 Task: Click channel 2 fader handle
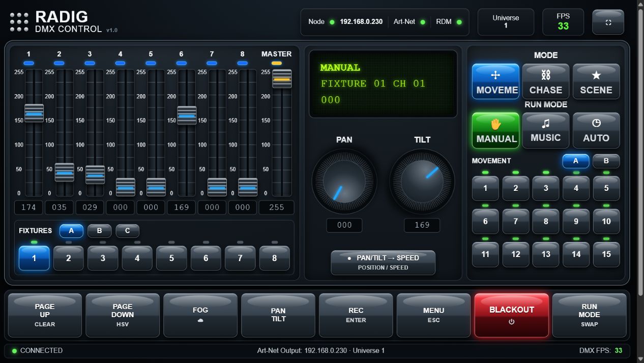65,172
